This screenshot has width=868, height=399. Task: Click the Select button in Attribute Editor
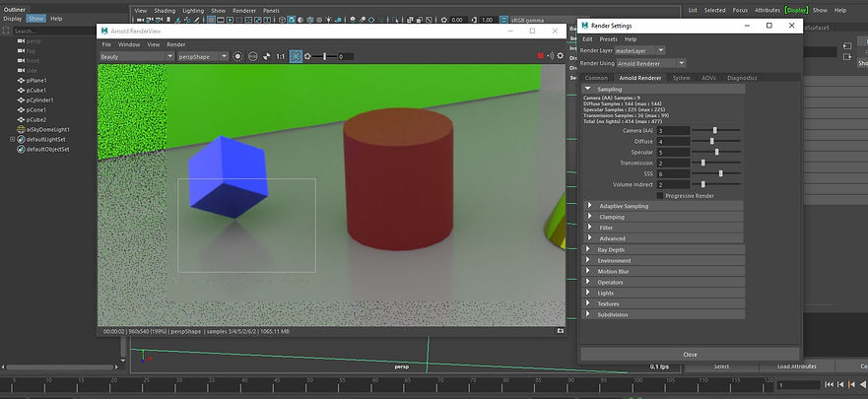point(721,366)
